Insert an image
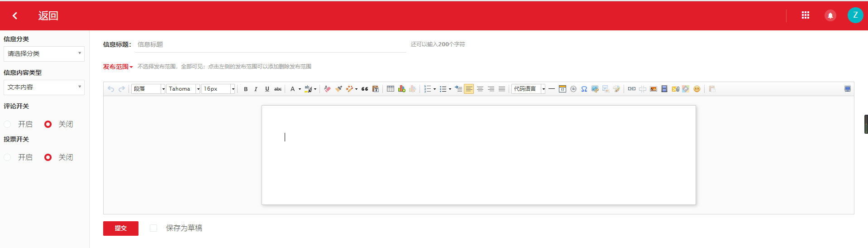Viewport: 868px width, 248px height. [653, 89]
